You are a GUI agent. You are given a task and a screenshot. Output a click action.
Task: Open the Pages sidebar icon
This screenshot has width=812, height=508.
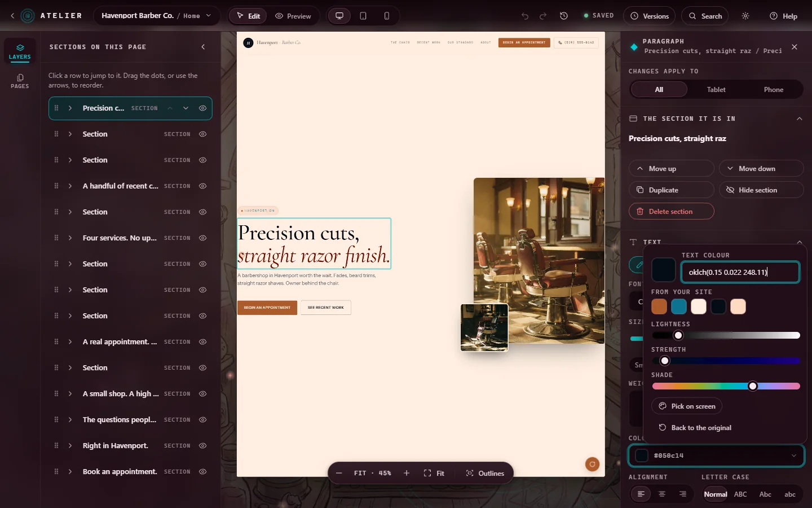[20, 81]
